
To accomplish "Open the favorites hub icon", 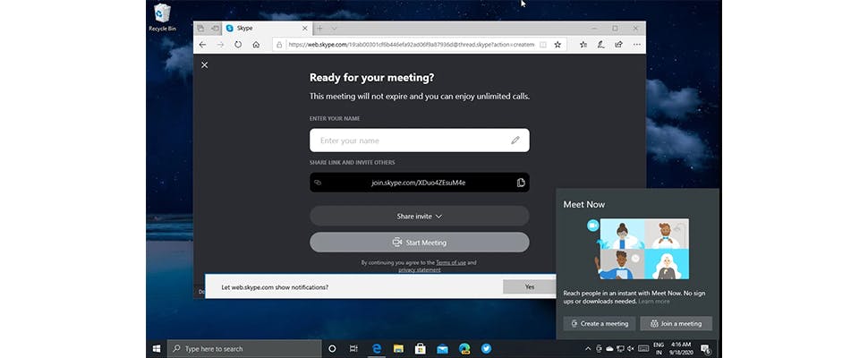I will (583, 45).
